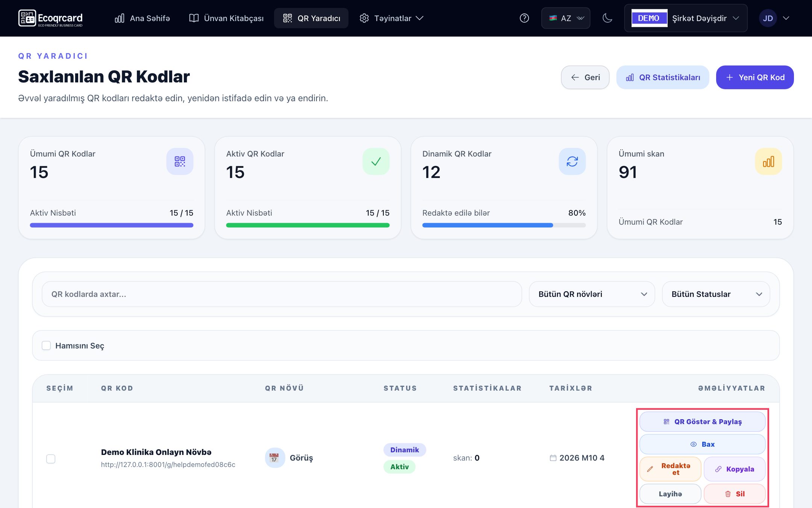
Task: Toggle dark mode moon icon
Action: [607, 18]
